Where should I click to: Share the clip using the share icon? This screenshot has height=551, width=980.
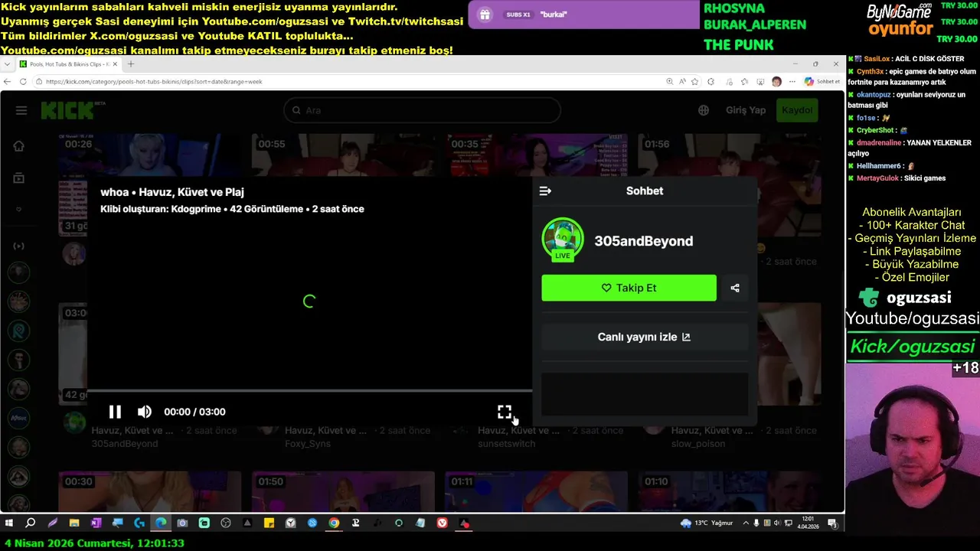pyautogui.click(x=735, y=288)
